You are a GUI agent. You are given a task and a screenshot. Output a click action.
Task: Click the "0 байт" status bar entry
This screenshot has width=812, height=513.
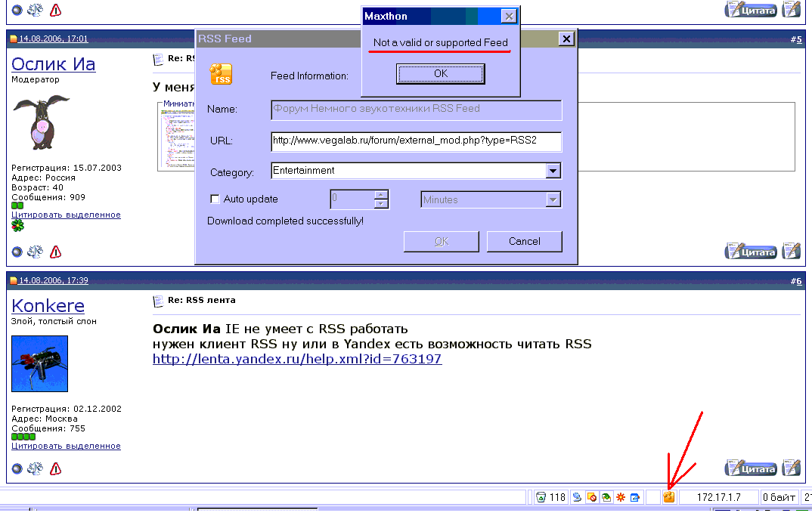coord(779,497)
